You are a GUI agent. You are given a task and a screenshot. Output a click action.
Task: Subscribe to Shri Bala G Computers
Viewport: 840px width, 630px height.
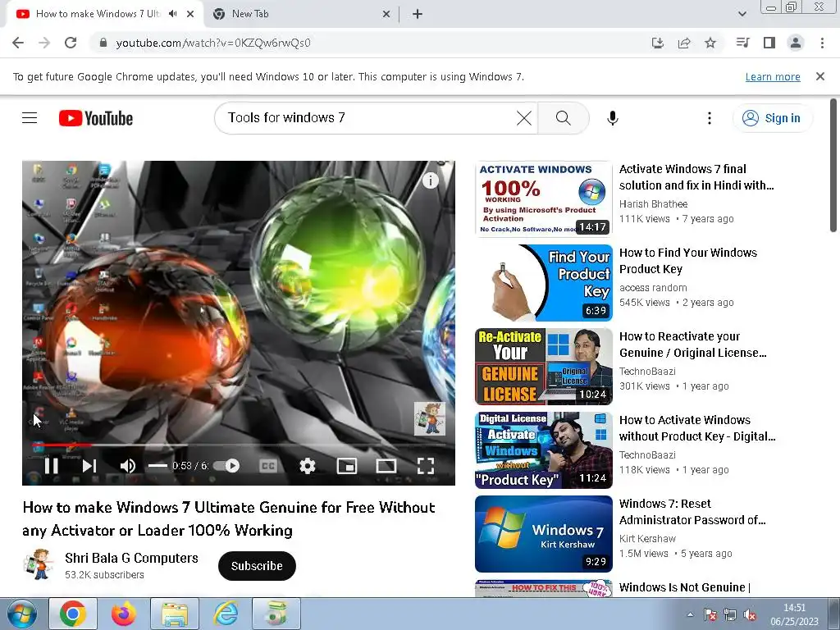pos(257,566)
